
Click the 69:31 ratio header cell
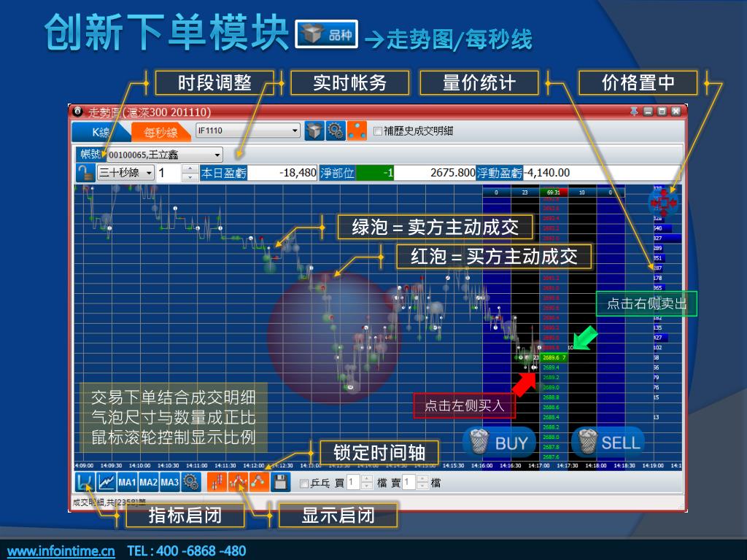pyautogui.click(x=554, y=192)
